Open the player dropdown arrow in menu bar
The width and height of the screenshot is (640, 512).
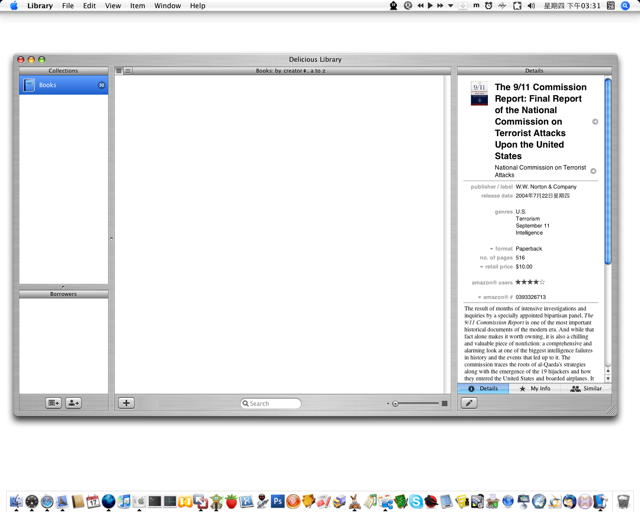451,6
